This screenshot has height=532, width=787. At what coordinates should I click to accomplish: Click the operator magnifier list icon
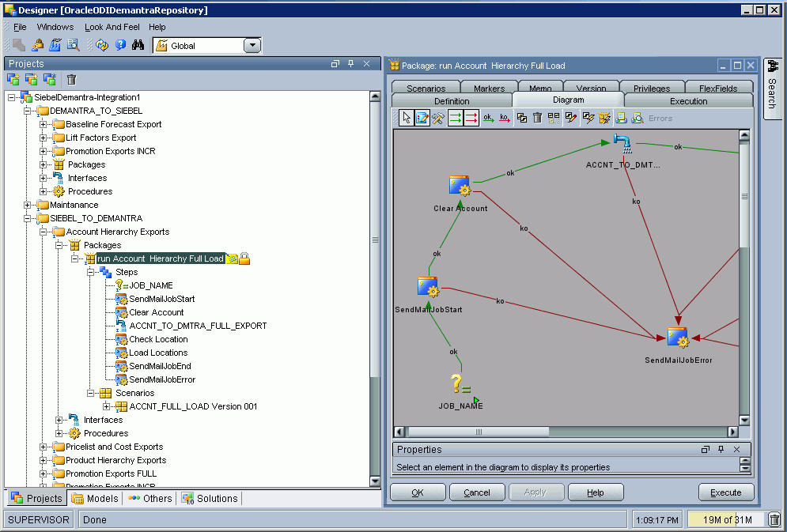click(x=74, y=46)
